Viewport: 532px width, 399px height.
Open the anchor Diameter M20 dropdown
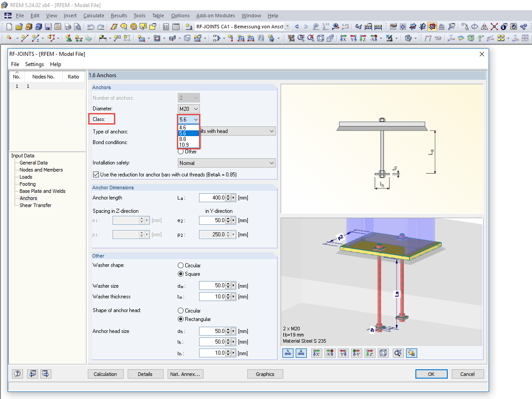click(x=189, y=109)
